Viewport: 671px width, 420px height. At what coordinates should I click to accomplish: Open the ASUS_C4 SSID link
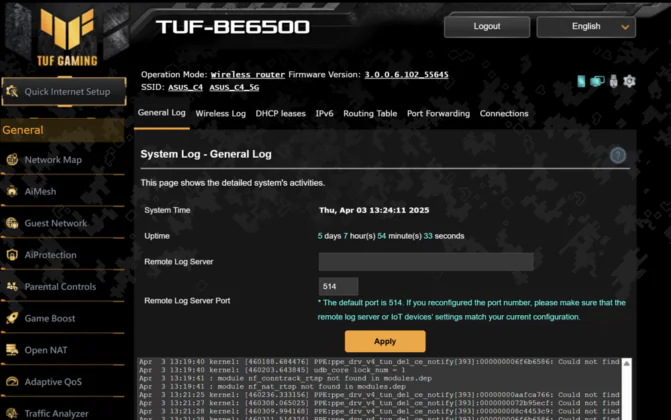coord(185,87)
